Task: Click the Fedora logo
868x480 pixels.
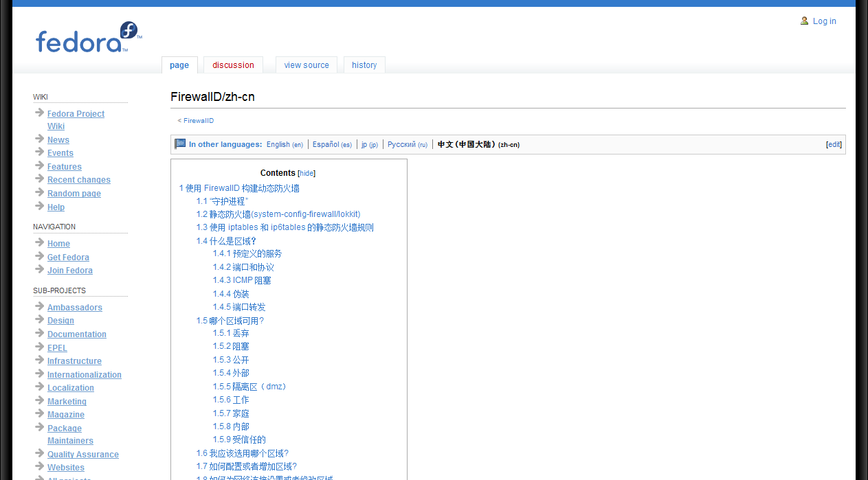Action: tap(89, 38)
